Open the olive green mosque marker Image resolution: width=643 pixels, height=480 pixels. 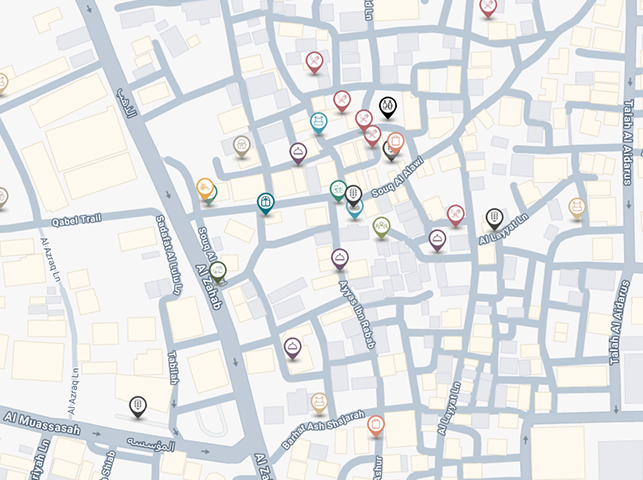click(x=381, y=227)
